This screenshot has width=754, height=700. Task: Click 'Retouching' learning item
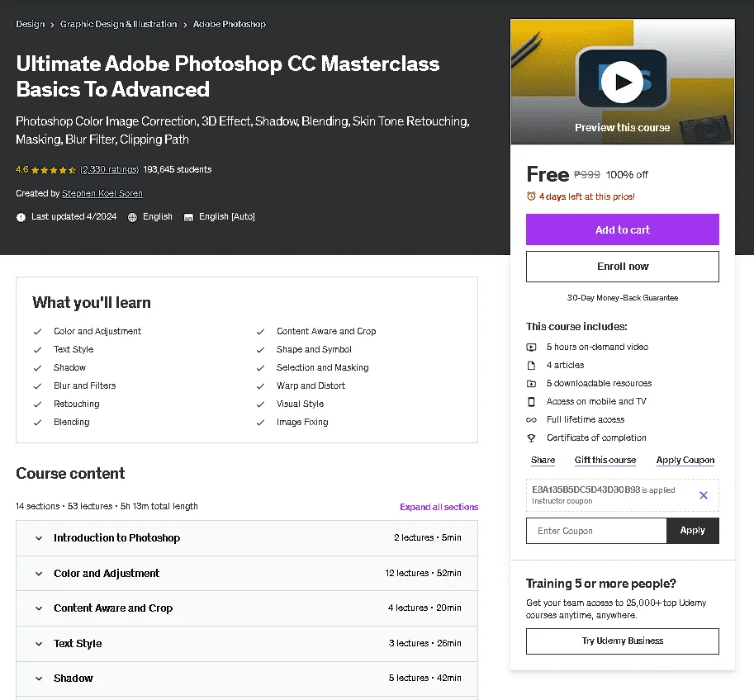click(77, 404)
